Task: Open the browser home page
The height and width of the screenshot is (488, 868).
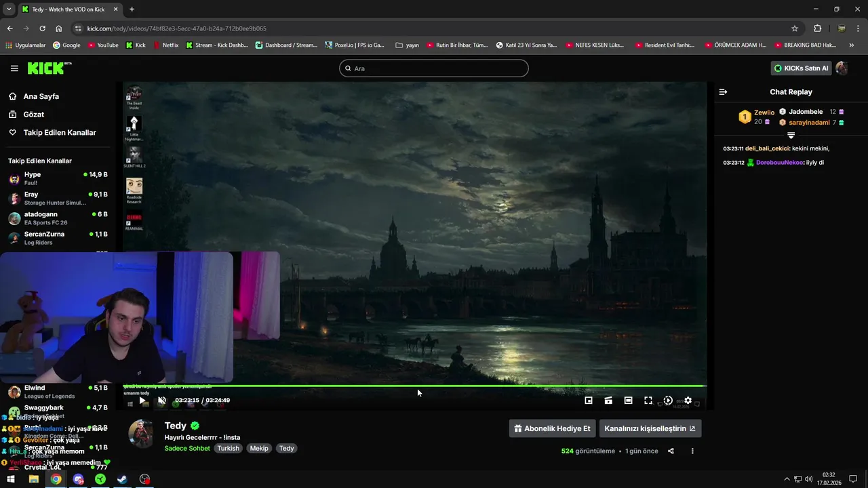Action: tap(58, 28)
